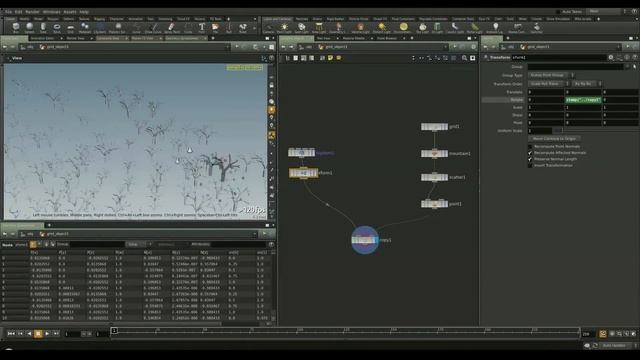Open the Windows menu
This screenshot has width=640, height=360.
click(x=51, y=12)
